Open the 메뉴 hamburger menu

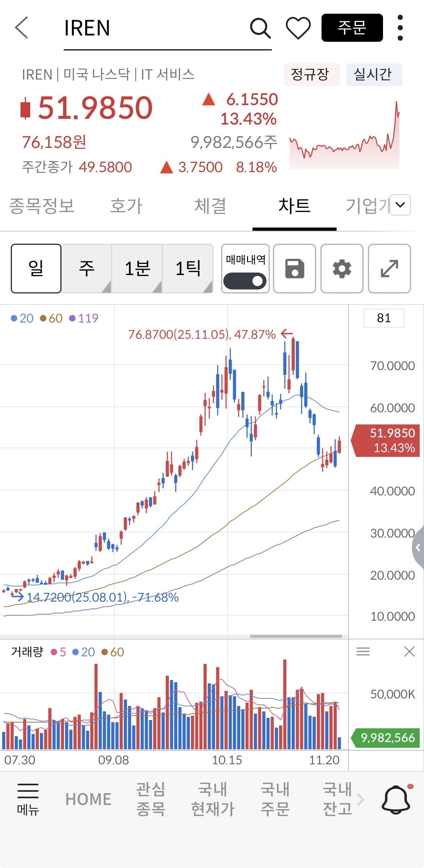click(x=28, y=799)
